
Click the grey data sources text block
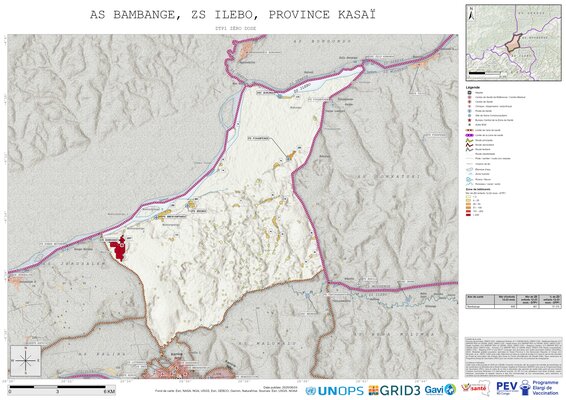click(x=513, y=357)
